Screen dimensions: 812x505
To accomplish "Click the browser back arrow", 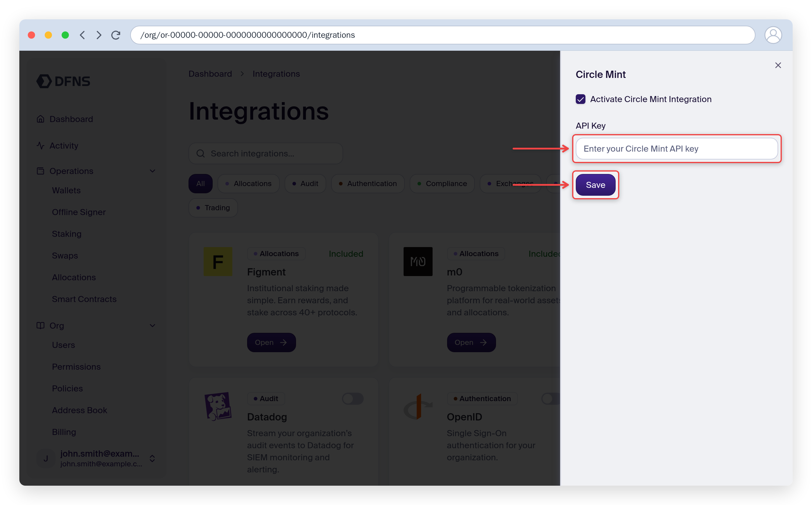I will 82,35.
